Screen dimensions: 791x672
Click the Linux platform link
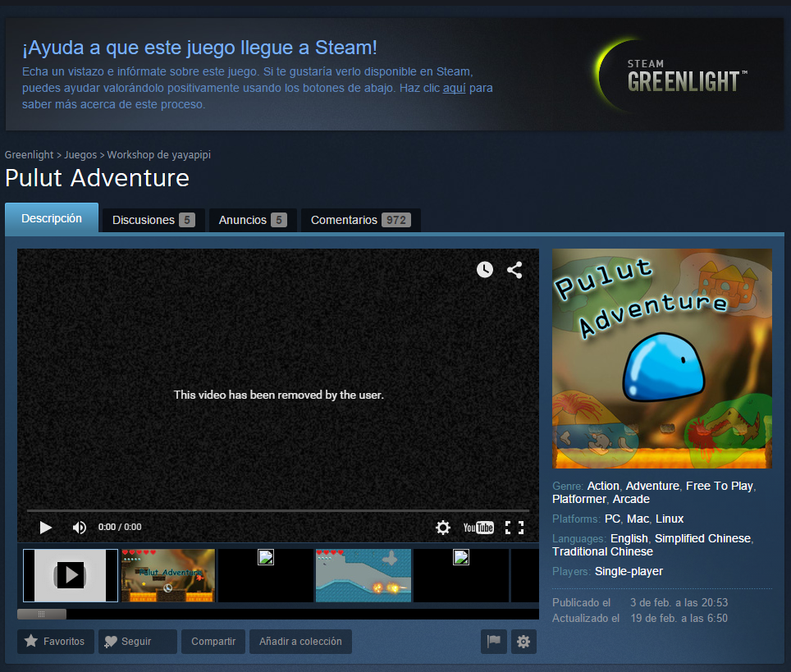click(x=670, y=519)
